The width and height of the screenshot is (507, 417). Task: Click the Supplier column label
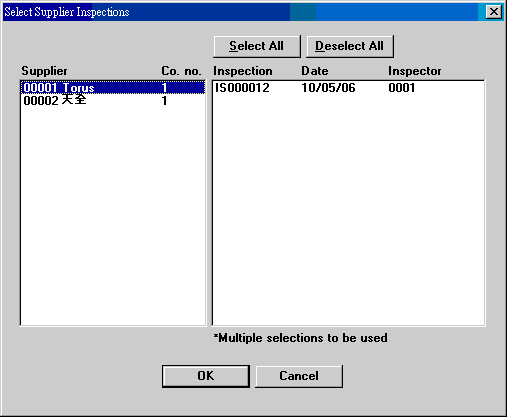[x=44, y=71]
